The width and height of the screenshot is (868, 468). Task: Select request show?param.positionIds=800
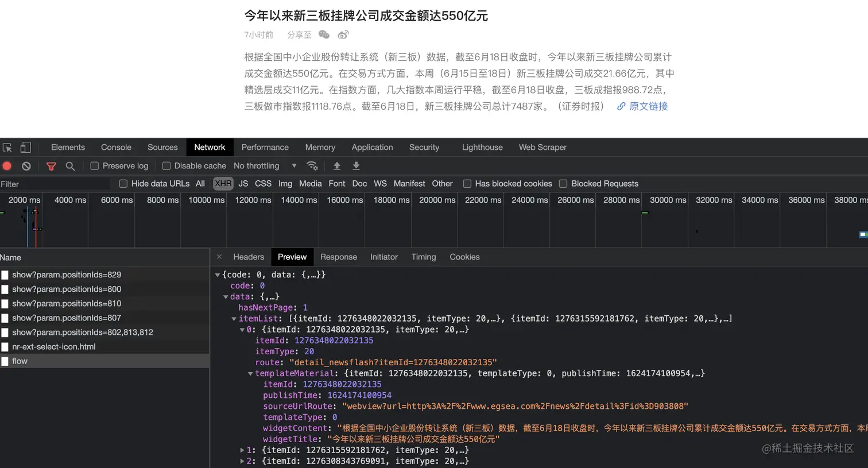pos(104,289)
